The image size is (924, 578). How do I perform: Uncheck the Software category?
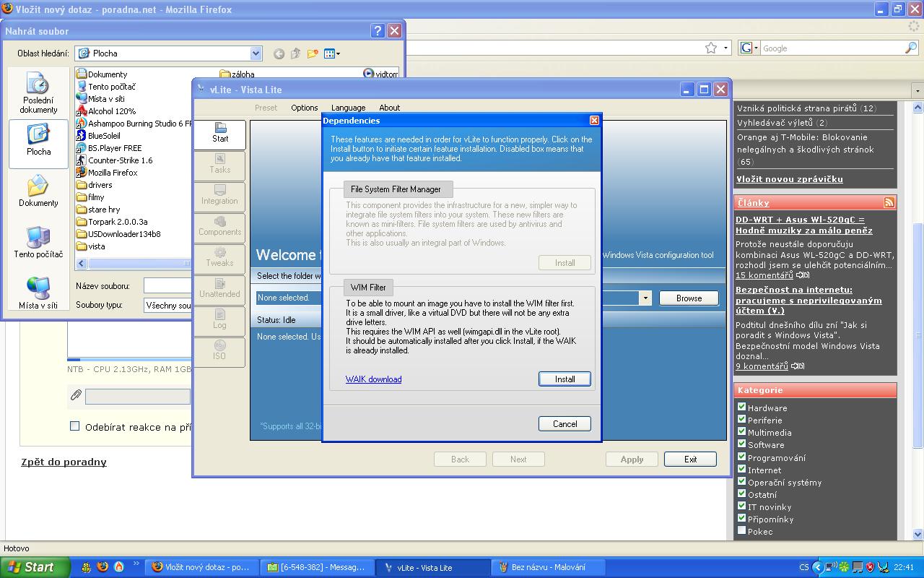tap(741, 444)
